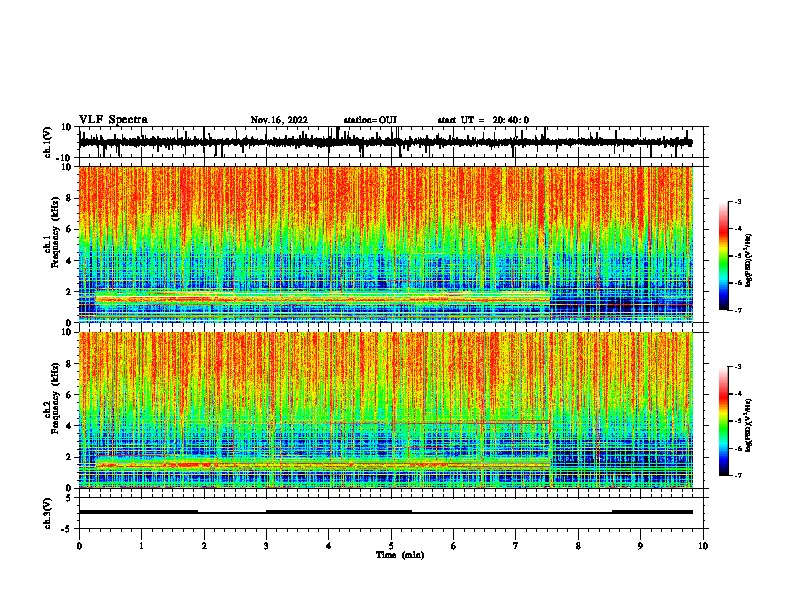Click the ch.1 color scale log(PSD) unit label
Image resolution: width=792 pixels, height=612 pixels.
pyautogui.click(x=749, y=261)
